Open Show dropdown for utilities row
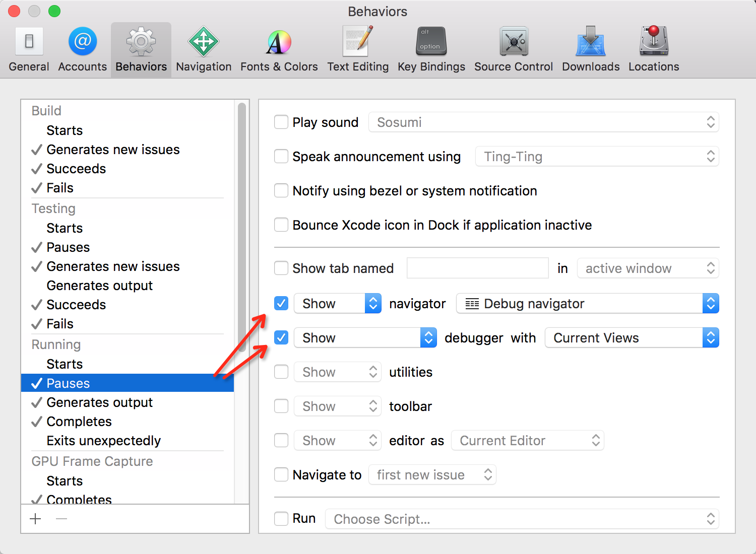 coord(338,372)
